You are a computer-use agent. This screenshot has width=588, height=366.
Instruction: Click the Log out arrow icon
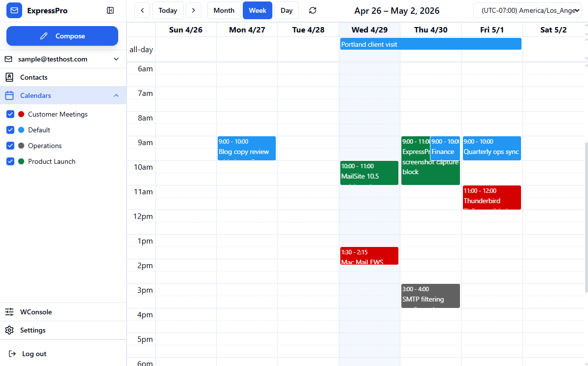coord(12,354)
